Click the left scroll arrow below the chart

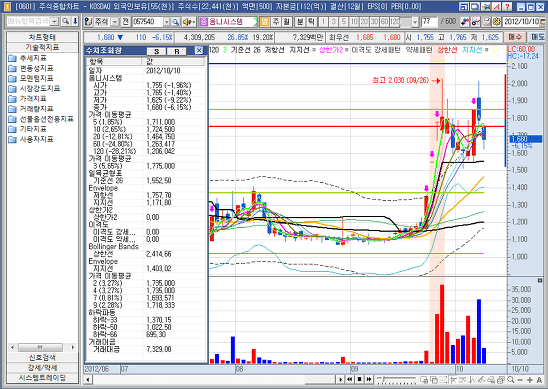(x=88, y=379)
